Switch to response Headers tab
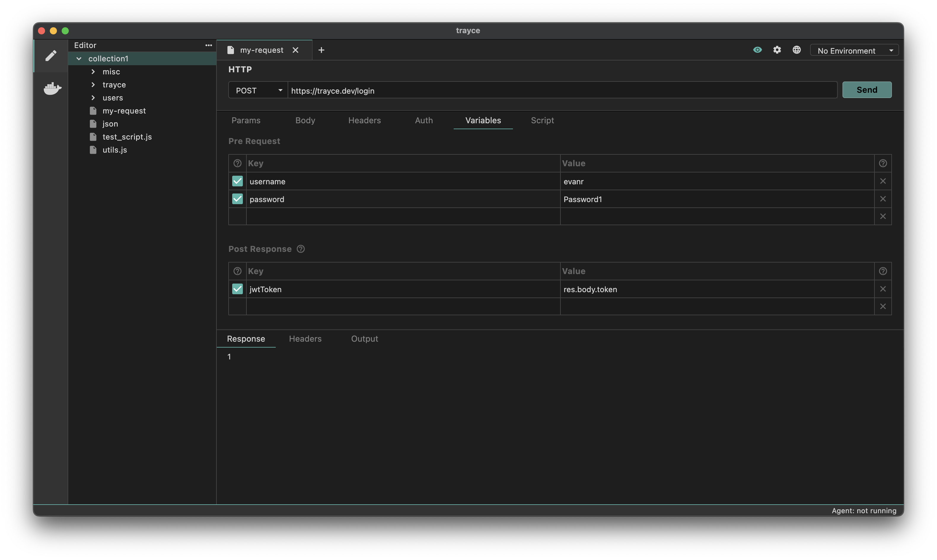The height and width of the screenshot is (560, 937). (305, 339)
